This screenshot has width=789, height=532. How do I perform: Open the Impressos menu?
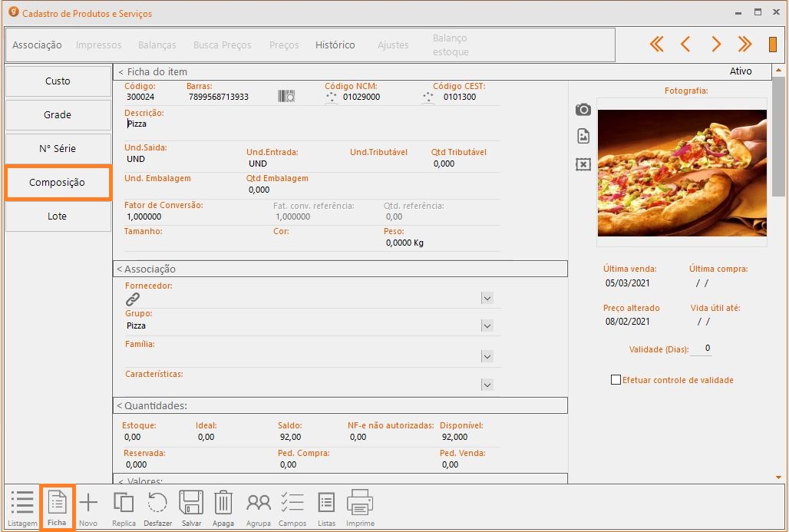98,45
